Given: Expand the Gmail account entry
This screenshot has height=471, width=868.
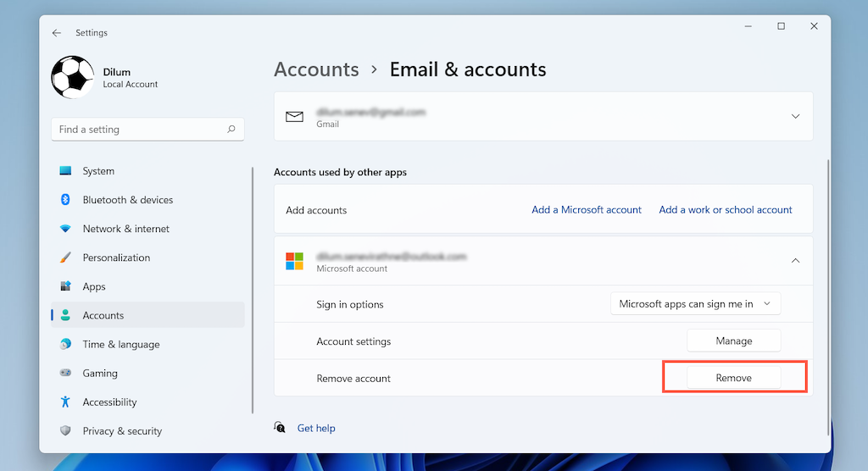Looking at the screenshot, I should [795, 116].
